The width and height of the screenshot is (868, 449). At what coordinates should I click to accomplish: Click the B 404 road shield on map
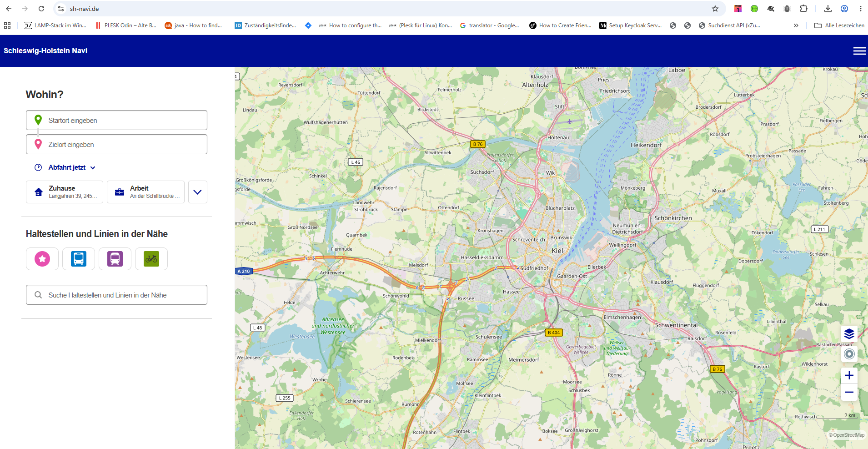click(x=554, y=333)
